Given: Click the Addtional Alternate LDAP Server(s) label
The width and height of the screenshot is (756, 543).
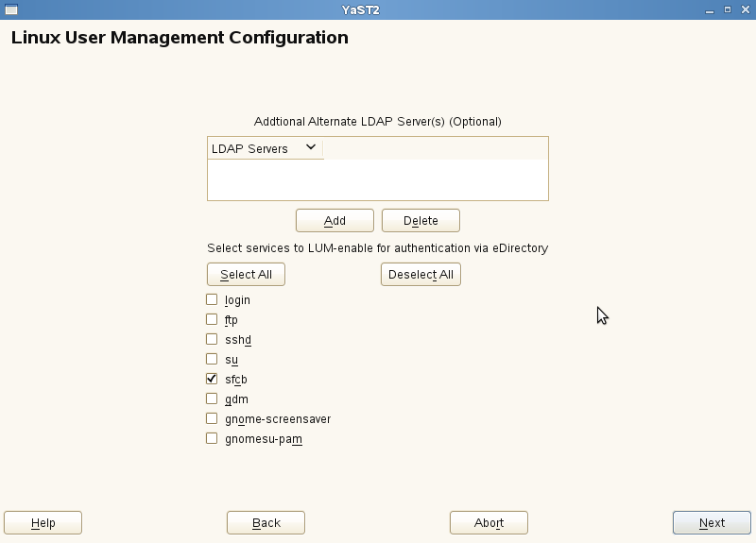Looking at the screenshot, I should 377,122.
